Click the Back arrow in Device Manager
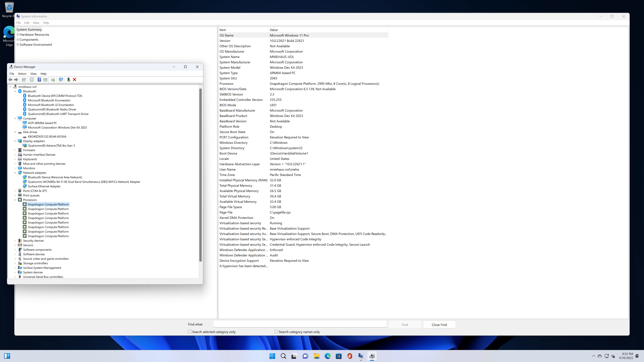644x362 pixels. coord(10,80)
